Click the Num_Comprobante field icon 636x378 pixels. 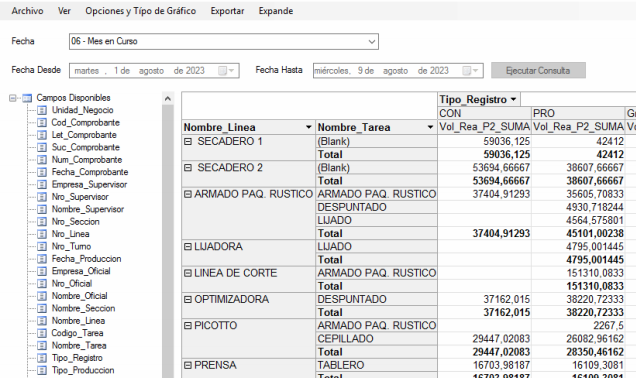tap(42, 160)
